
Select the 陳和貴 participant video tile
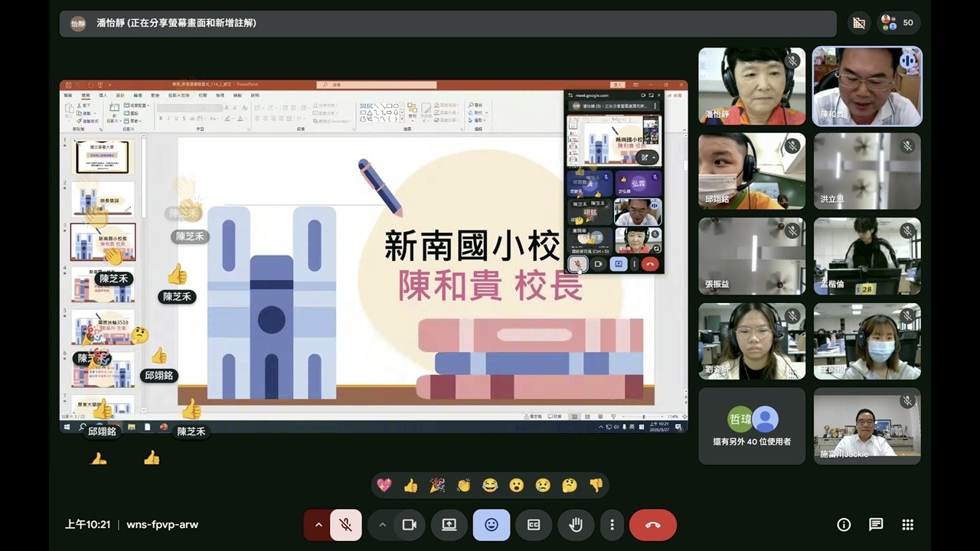coord(867,86)
